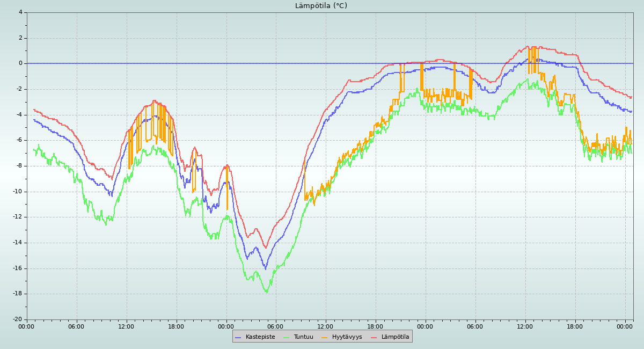Select the Tuntuu legend label
Viewport: 644px width, 349px height.
click(x=303, y=337)
